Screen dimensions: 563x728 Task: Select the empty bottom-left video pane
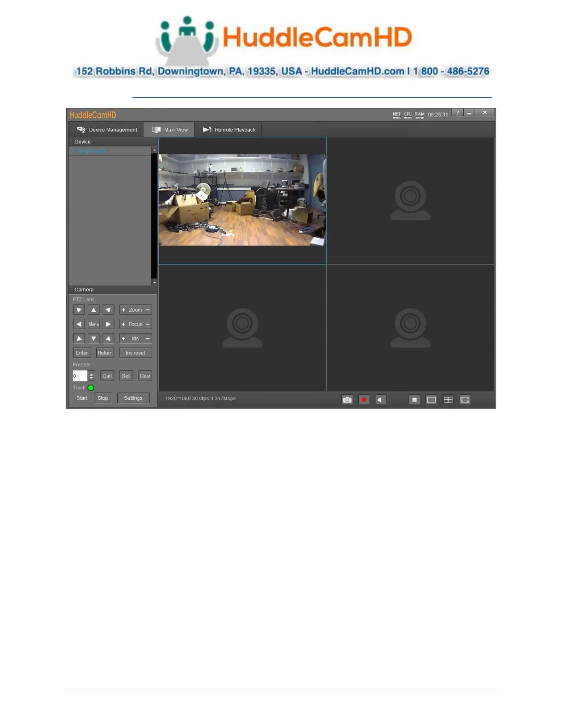pyautogui.click(x=242, y=328)
